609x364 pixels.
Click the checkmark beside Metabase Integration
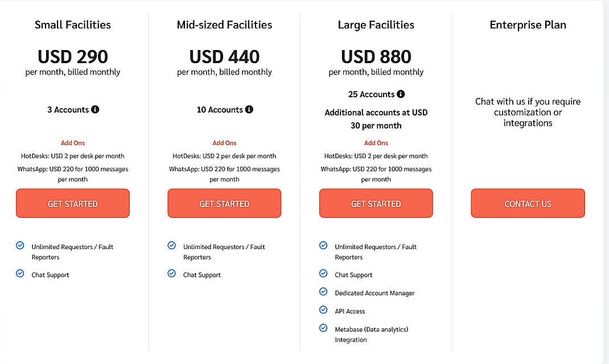(323, 328)
